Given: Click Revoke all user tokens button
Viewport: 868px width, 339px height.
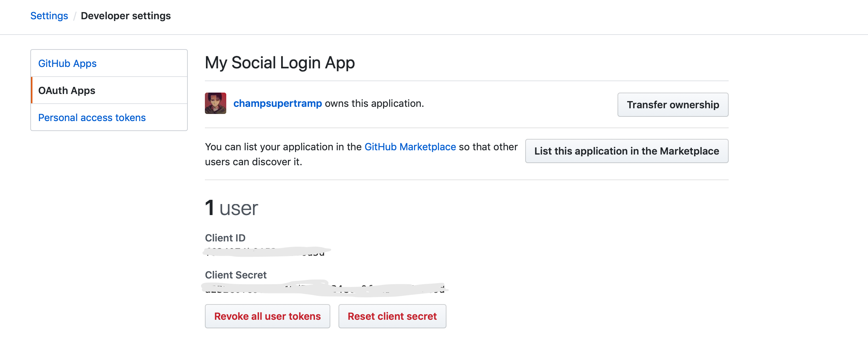Looking at the screenshot, I should click(x=268, y=316).
